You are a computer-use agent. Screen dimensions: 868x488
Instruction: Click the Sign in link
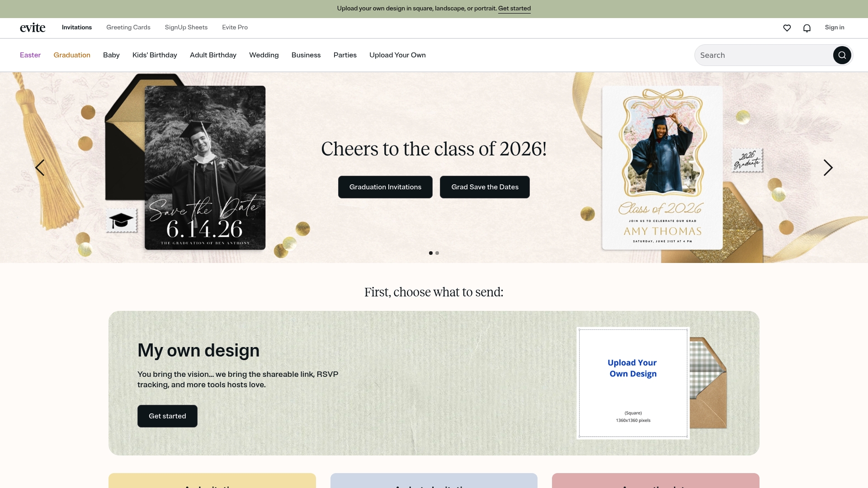pyautogui.click(x=835, y=28)
